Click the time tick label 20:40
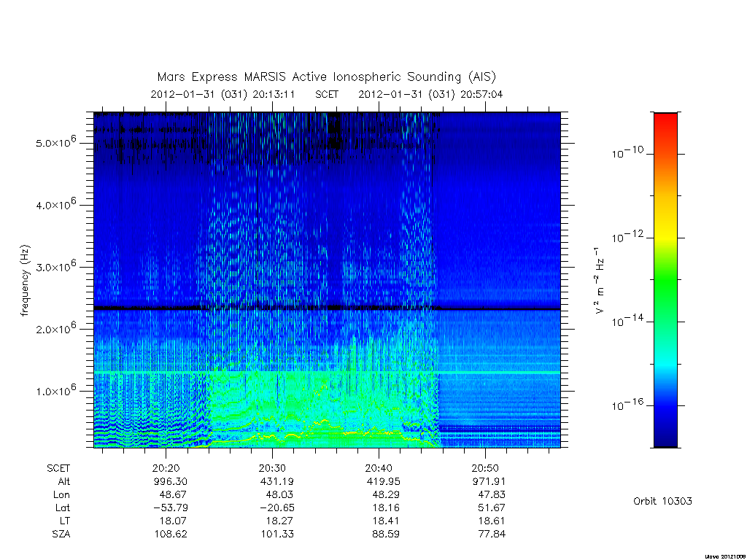This screenshot has width=747, height=560. point(379,469)
